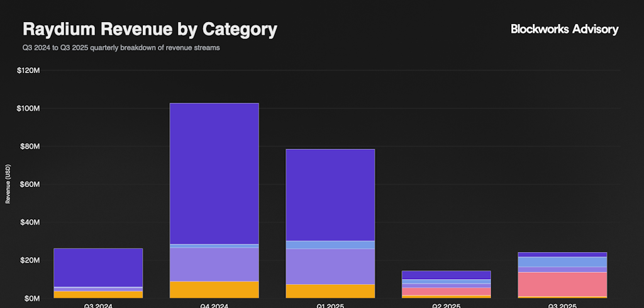Click the $20M y-axis label

30,260
